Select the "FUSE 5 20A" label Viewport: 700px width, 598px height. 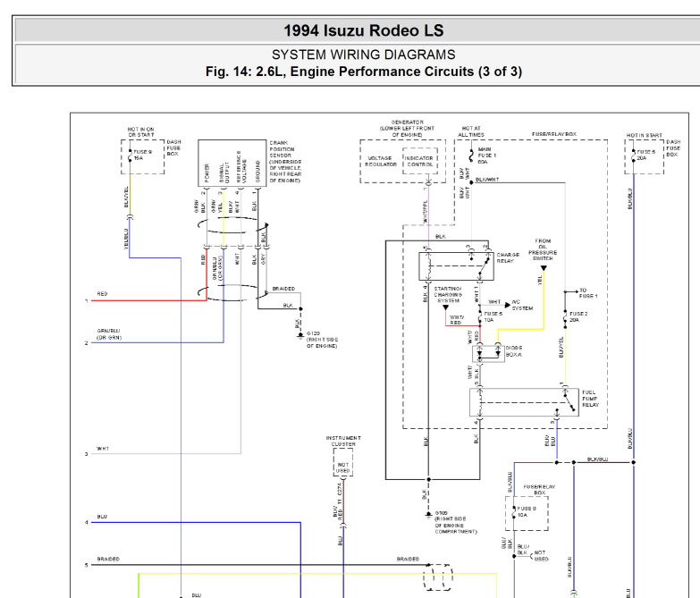[x=646, y=155]
